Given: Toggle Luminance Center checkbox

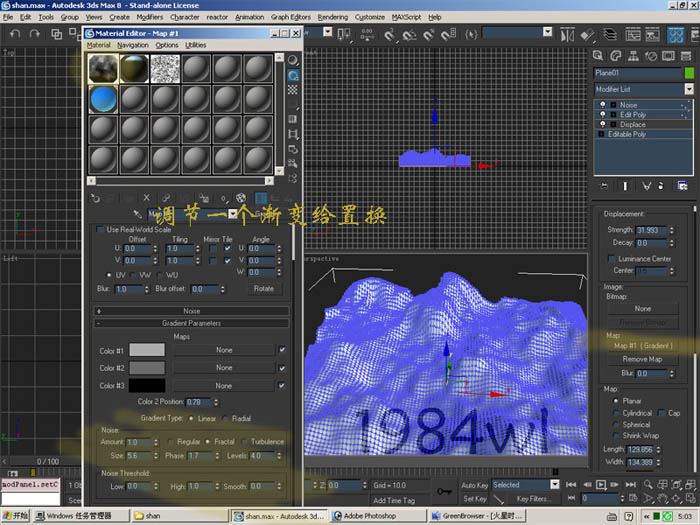Looking at the screenshot, I should pos(611,259).
